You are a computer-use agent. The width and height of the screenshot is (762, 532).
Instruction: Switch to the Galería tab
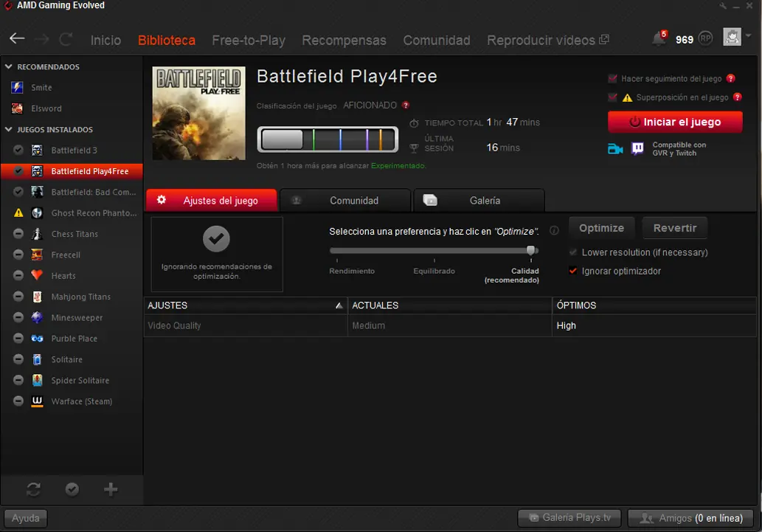coord(479,200)
